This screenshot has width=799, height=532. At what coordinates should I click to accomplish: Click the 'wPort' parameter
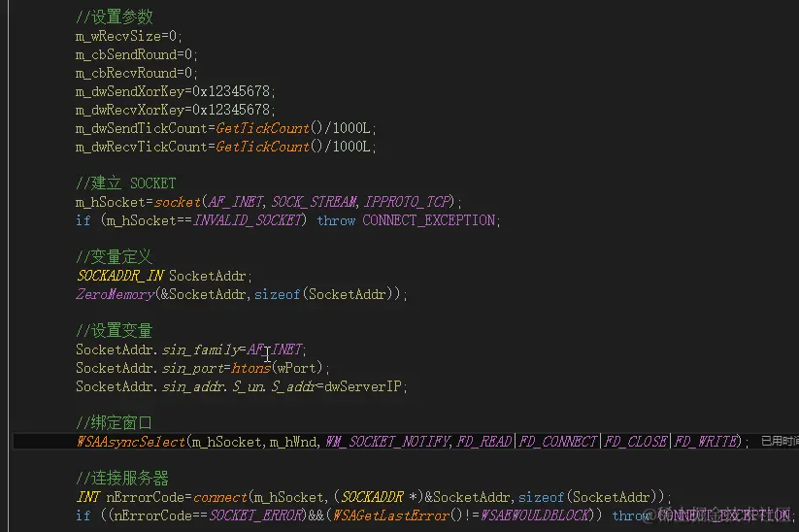pos(296,368)
